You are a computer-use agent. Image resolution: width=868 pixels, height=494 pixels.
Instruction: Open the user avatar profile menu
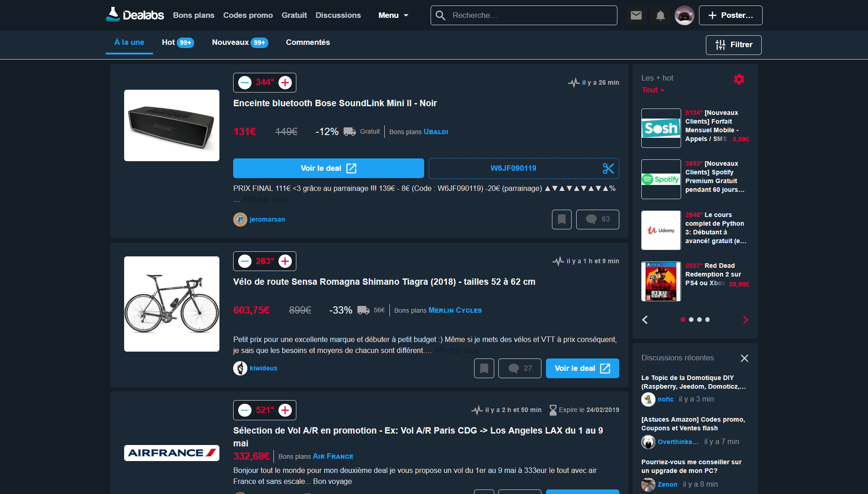click(x=684, y=16)
